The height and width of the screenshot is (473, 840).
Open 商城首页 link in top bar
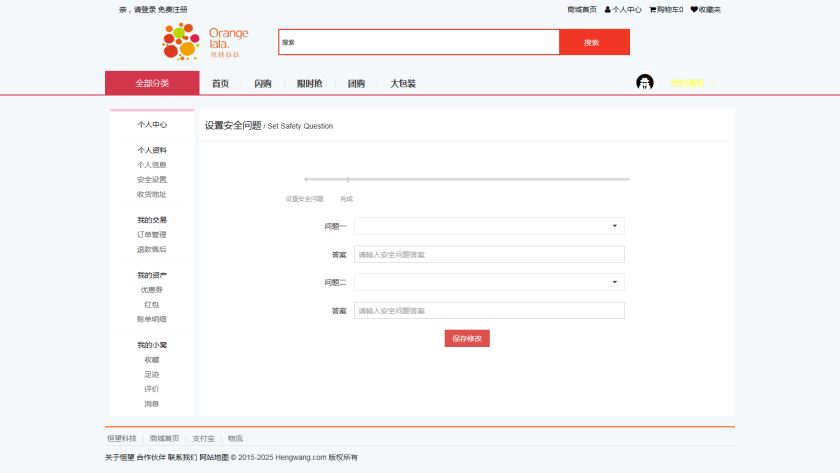[x=582, y=10]
